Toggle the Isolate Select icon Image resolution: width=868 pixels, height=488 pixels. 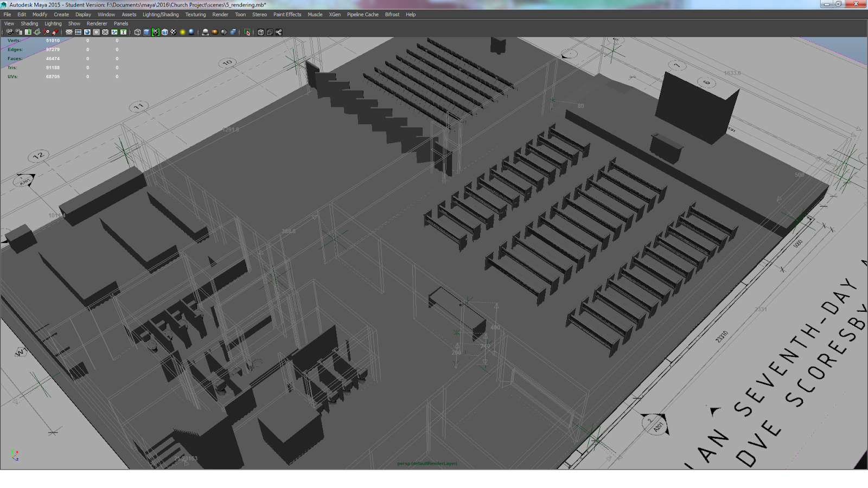pyautogui.click(x=247, y=32)
